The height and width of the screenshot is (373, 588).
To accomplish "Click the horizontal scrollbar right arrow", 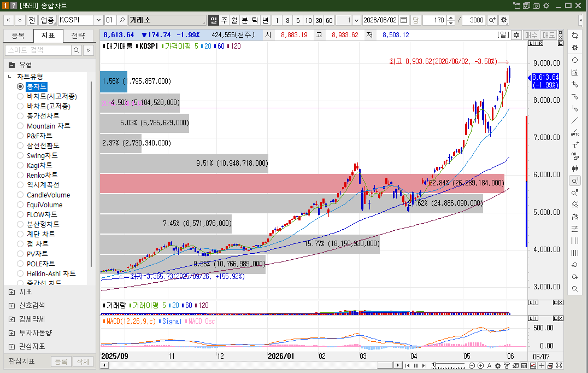I will pyautogui.click(x=398, y=365).
